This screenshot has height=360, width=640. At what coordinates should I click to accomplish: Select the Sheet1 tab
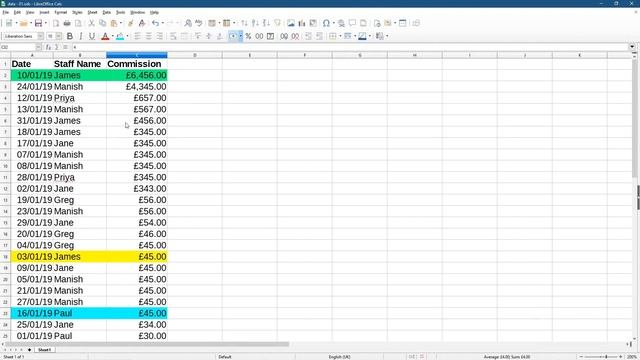click(44, 350)
